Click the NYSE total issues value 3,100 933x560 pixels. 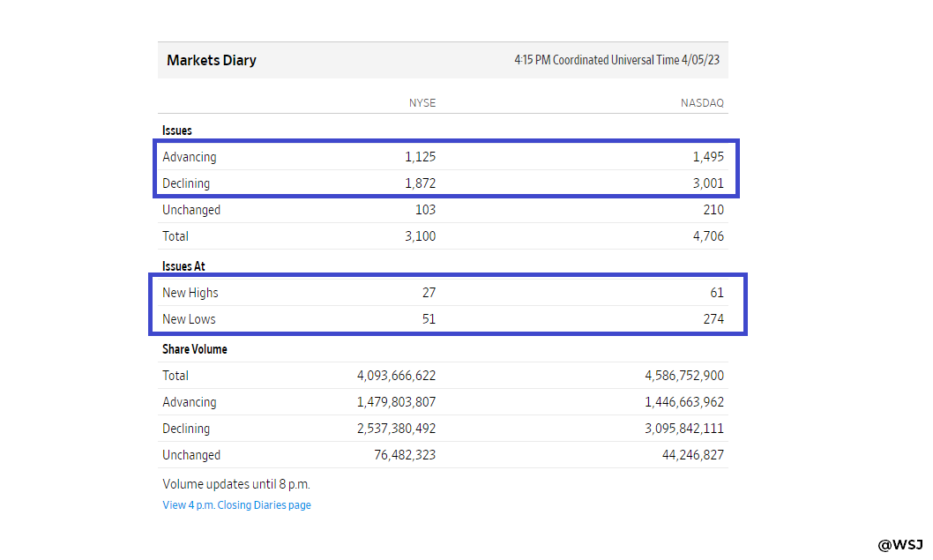[x=420, y=236]
